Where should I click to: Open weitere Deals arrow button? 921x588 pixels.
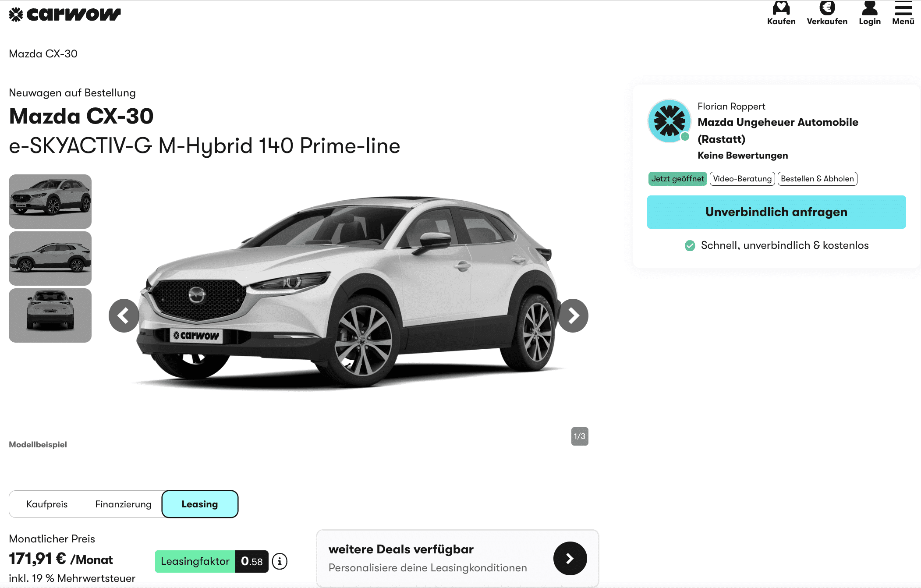[x=570, y=558]
